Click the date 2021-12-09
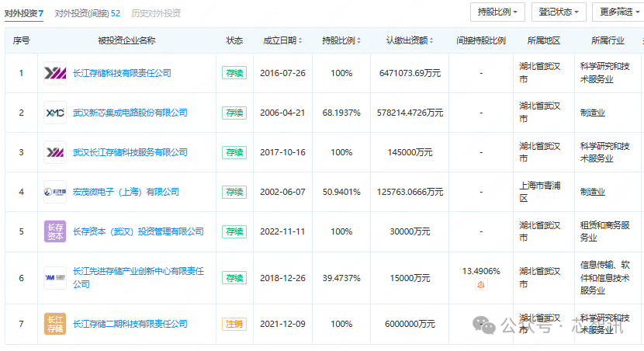The width and height of the screenshot is (644, 351). [x=282, y=324]
